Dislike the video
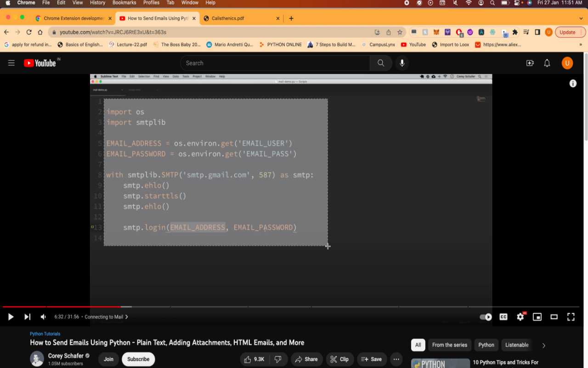 point(278,359)
